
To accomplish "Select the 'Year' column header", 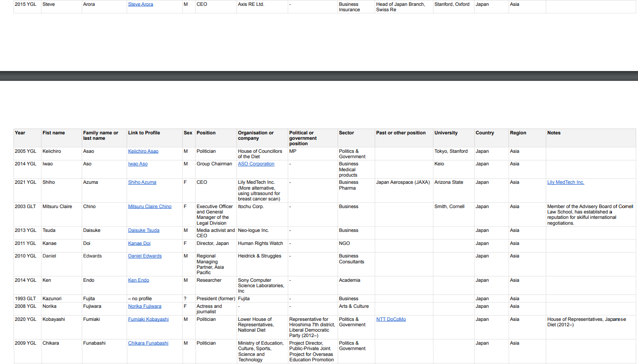I will [27, 138].
